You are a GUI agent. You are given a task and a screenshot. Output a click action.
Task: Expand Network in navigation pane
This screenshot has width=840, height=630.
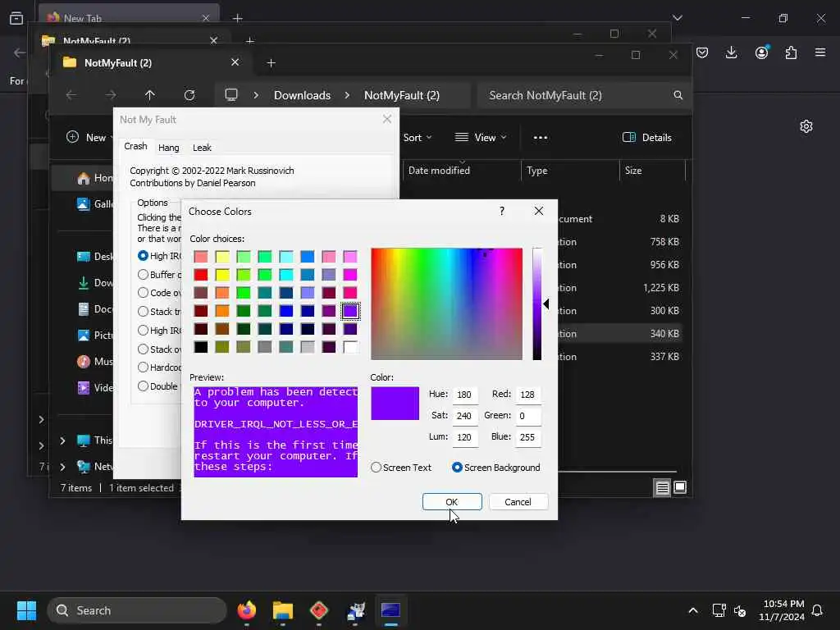(x=62, y=467)
